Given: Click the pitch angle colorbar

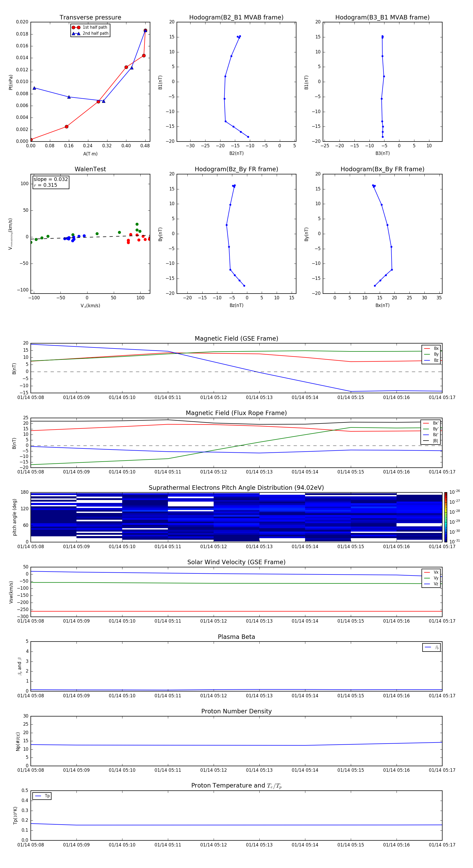Looking at the screenshot, I should pyautogui.click(x=446, y=517).
